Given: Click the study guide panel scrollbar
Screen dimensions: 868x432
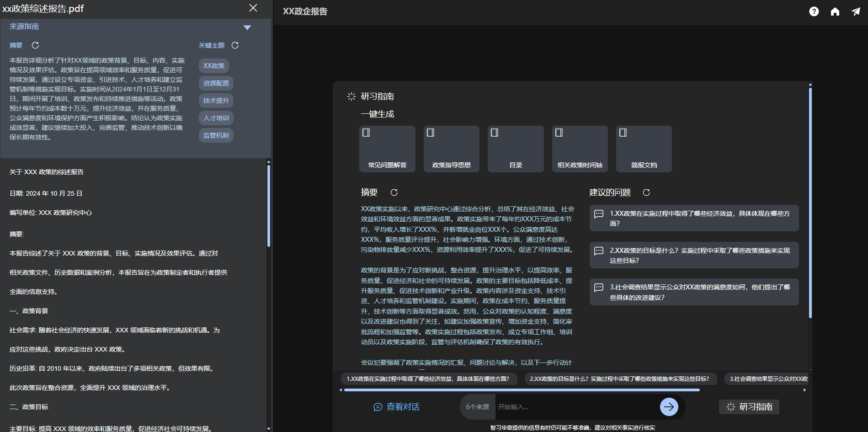Looking at the screenshot, I should [810, 203].
